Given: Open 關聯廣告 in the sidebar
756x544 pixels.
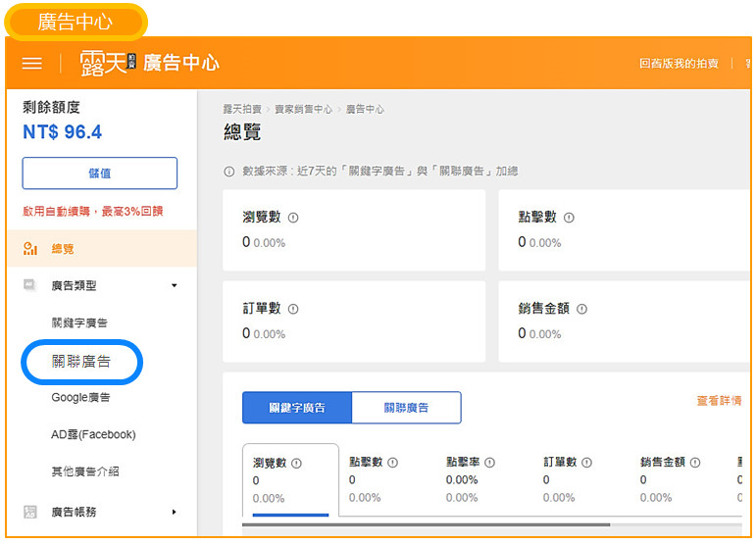Looking at the screenshot, I should 81,362.
